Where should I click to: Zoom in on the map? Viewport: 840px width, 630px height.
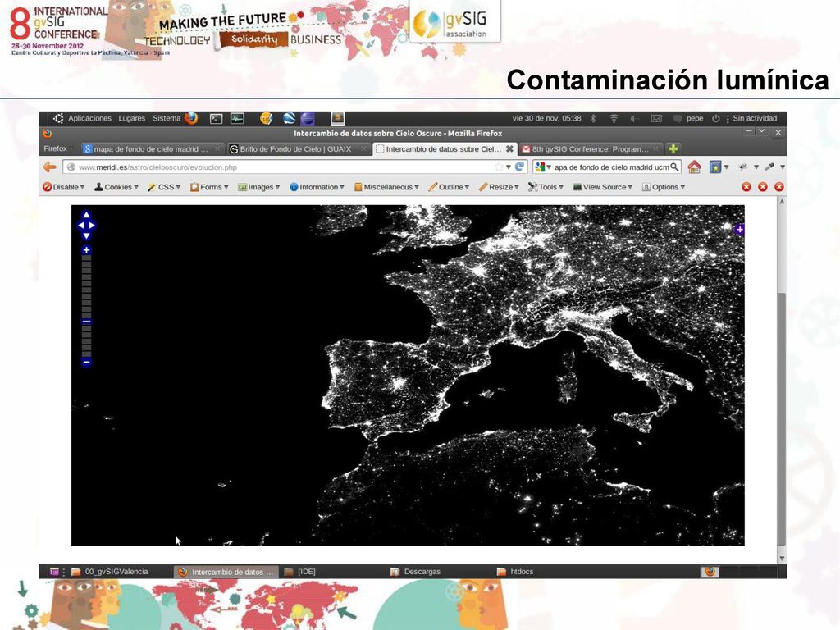tap(86, 250)
